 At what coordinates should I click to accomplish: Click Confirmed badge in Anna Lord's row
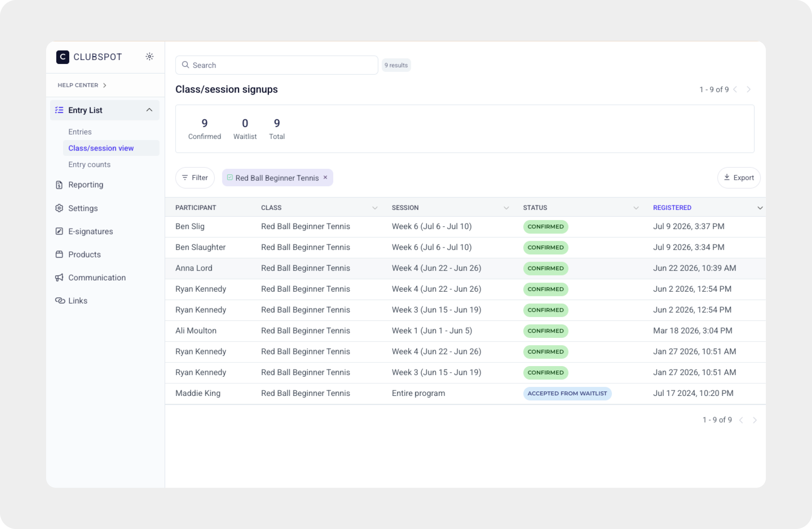pos(546,268)
